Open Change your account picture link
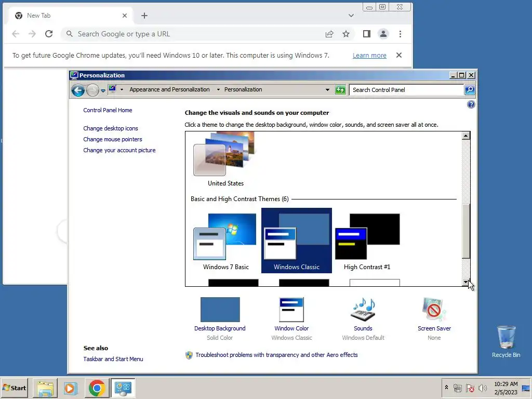The height and width of the screenshot is (399, 532). [119, 150]
